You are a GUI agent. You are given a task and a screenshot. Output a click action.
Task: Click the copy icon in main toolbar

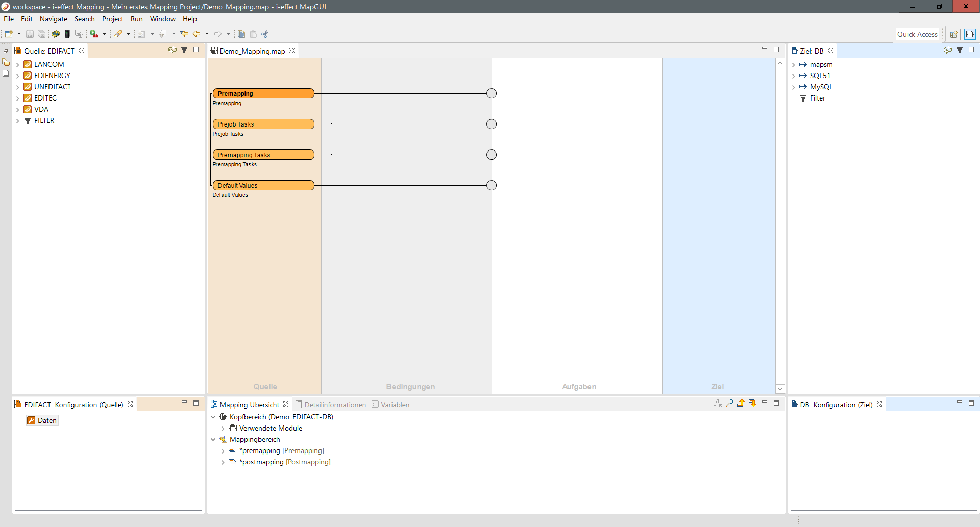(x=241, y=34)
